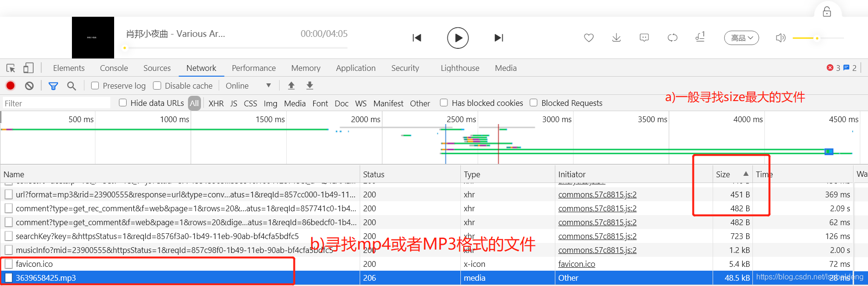Viewport: 868px width, 286px height.
Task: Like the song with heart icon
Action: (589, 38)
